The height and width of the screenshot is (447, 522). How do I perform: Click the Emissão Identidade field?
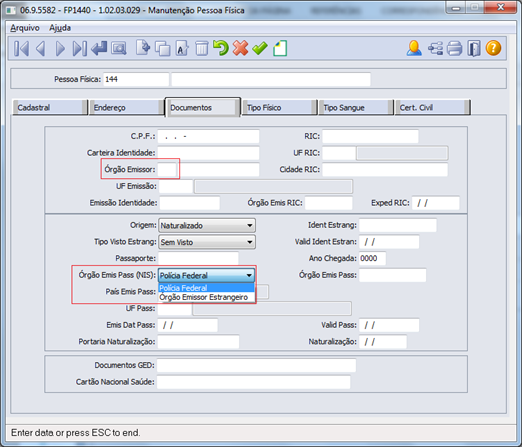pos(189,203)
